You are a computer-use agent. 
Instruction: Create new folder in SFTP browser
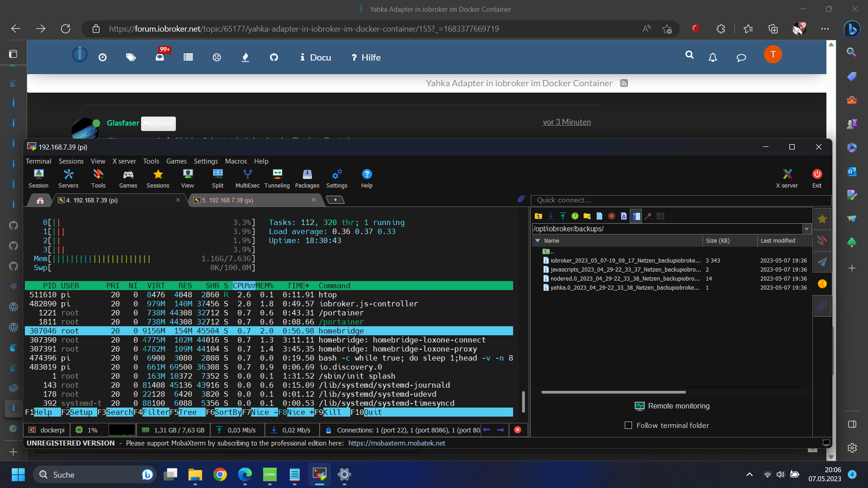click(587, 216)
